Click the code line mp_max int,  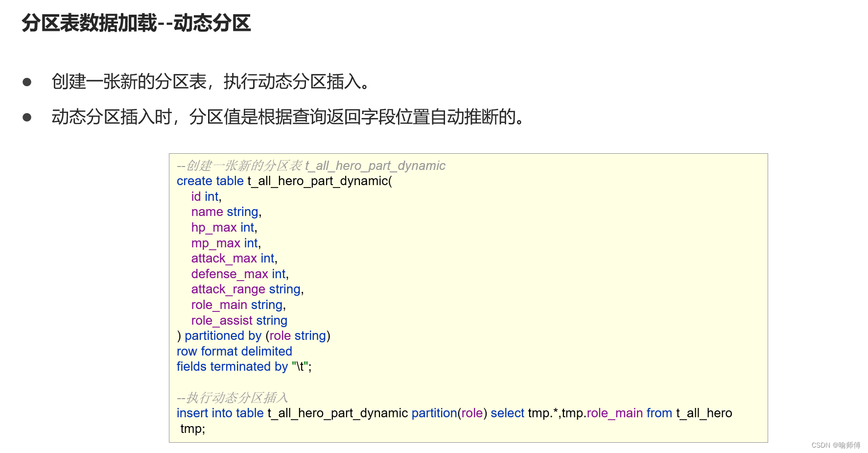226,243
